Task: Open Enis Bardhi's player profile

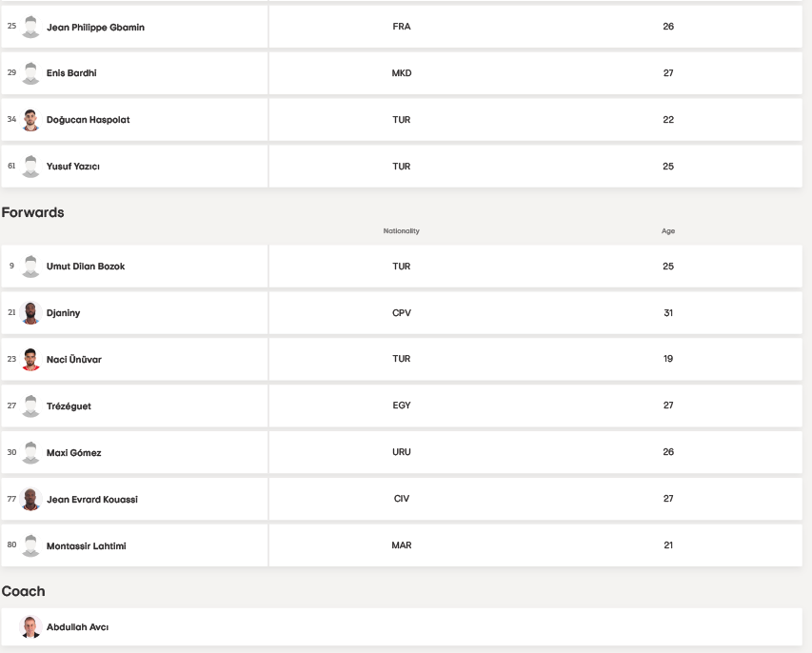Action: point(71,73)
